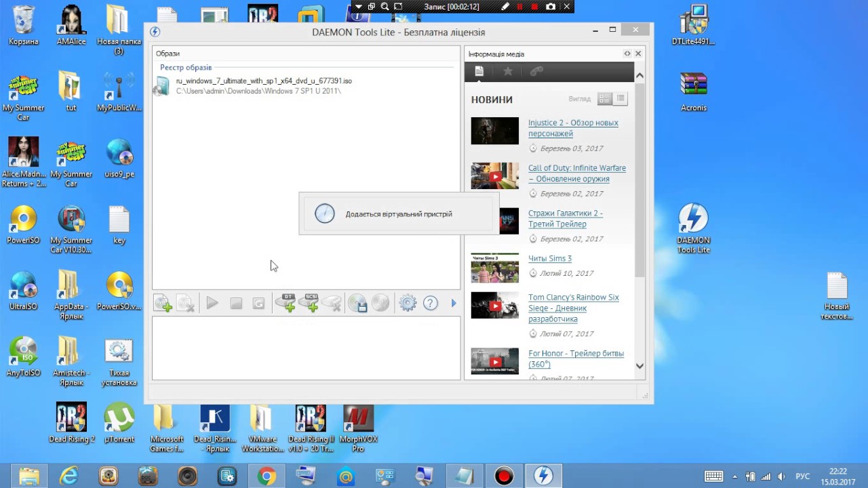Click the Injustice 2 news thumbnail
Image resolution: width=868 pixels, height=488 pixels.
(x=495, y=131)
